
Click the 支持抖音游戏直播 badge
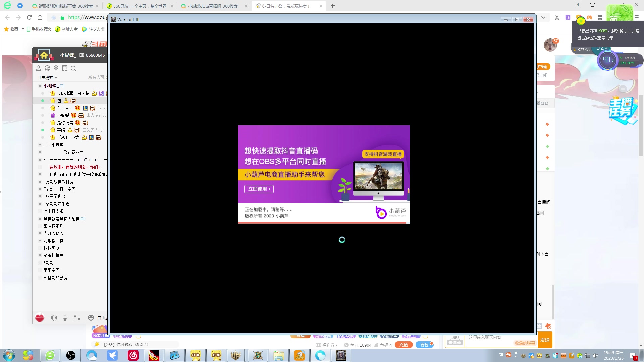pos(383,154)
